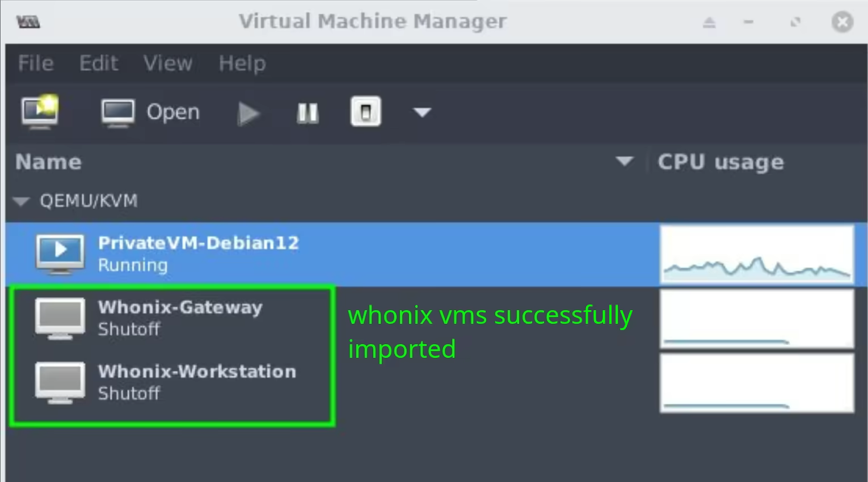868x482 pixels.
Task: Click the Whonix-Workstation monitor icon
Action: coord(60,382)
